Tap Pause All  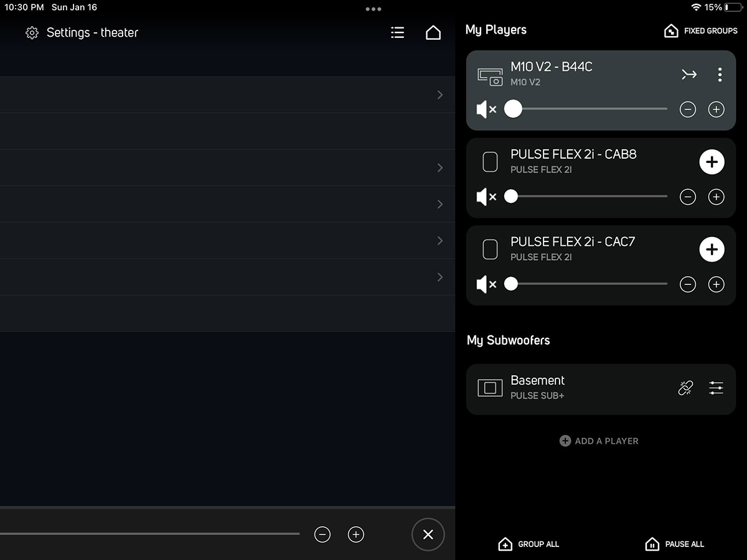pyautogui.click(x=675, y=544)
